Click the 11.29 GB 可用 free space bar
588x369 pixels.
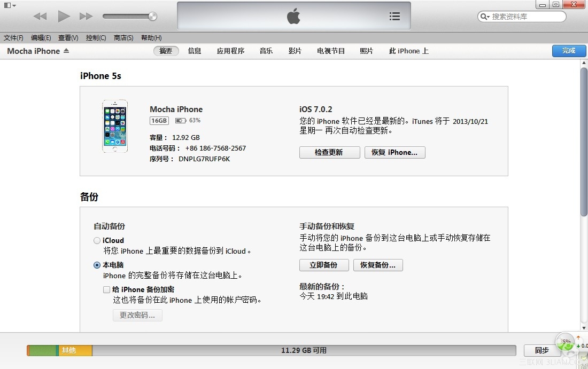coord(304,350)
